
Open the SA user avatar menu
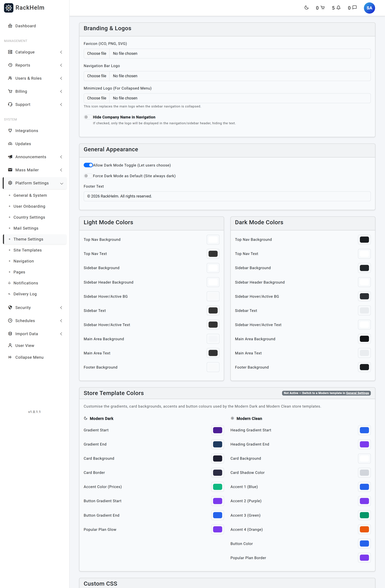[x=369, y=8]
